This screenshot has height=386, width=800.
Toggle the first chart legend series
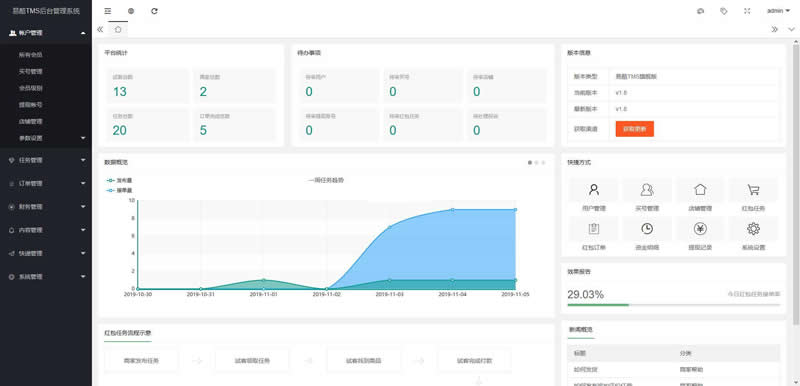click(119, 181)
